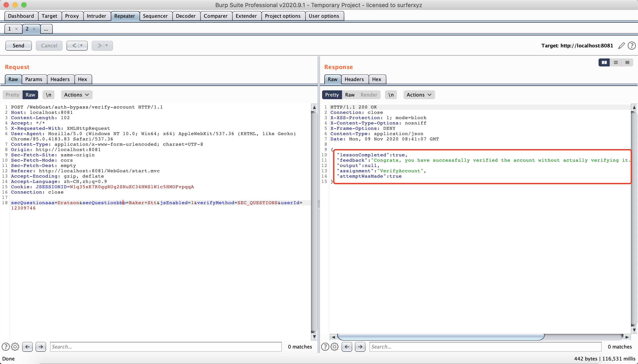Click the request search input field
638x364 pixels.
(165, 347)
